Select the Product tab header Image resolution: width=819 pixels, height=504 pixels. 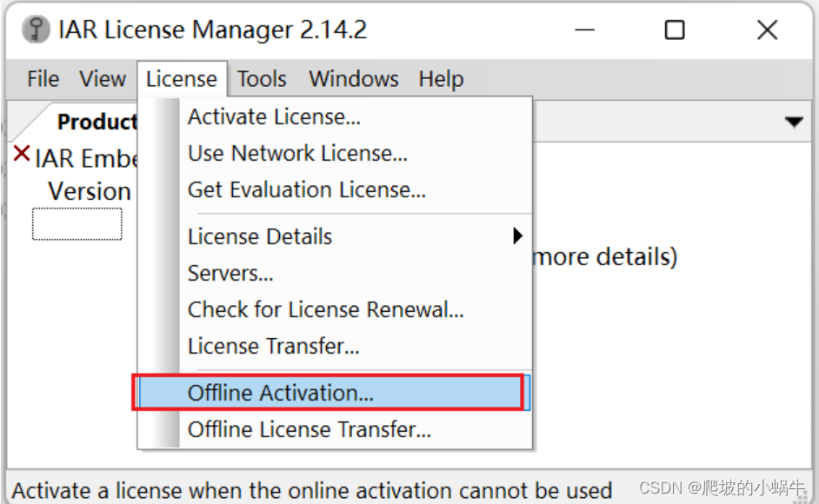click(97, 122)
